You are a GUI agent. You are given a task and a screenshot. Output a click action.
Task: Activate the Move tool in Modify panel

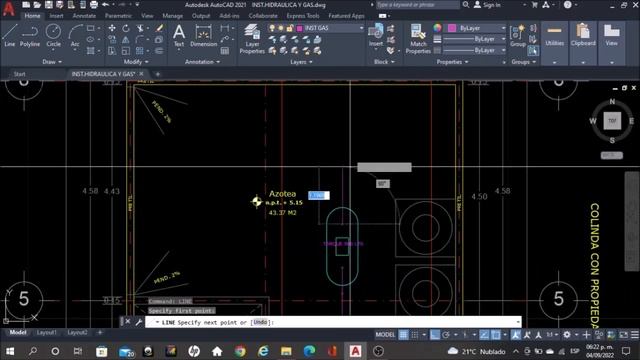click(x=112, y=28)
